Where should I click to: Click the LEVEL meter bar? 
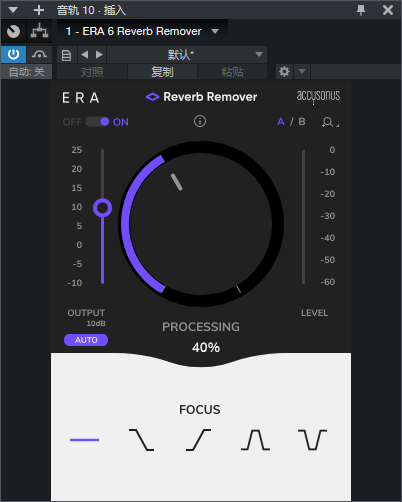303,217
